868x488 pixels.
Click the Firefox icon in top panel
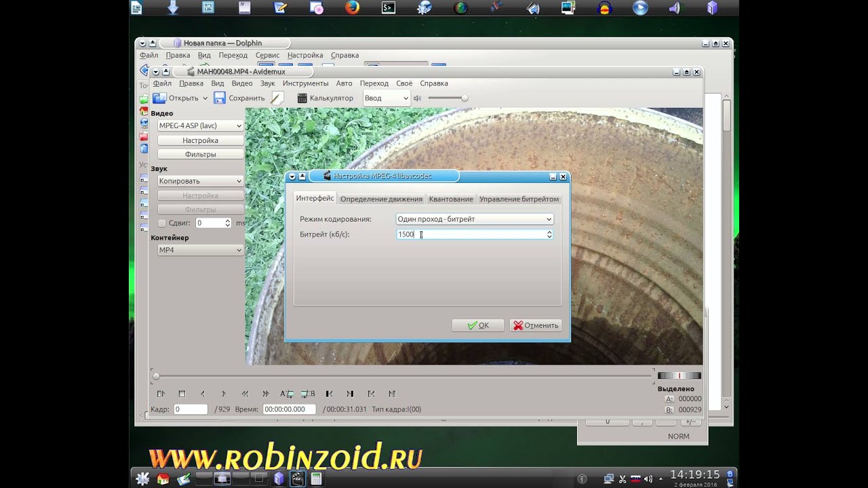tap(352, 8)
